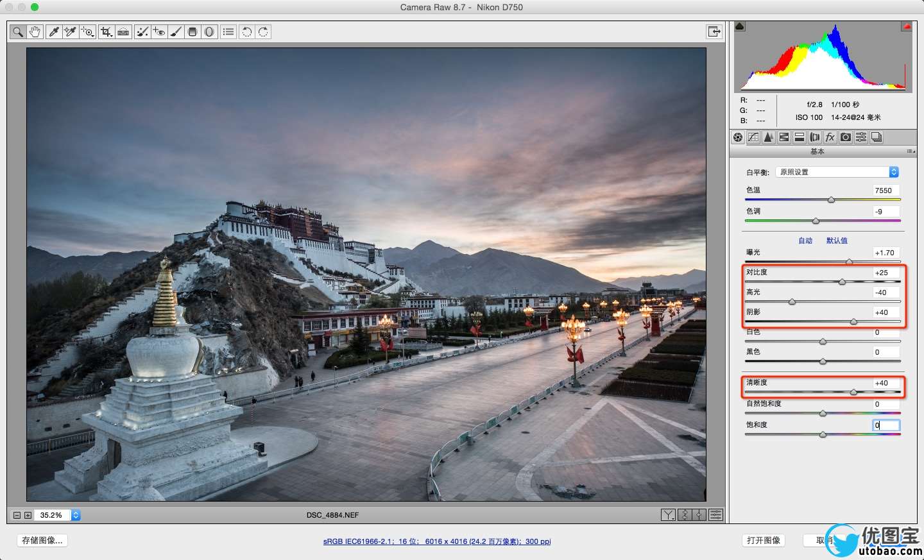The image size is (924, 560).
Task: Activate the Spot Removal tool
Action: 142,31
